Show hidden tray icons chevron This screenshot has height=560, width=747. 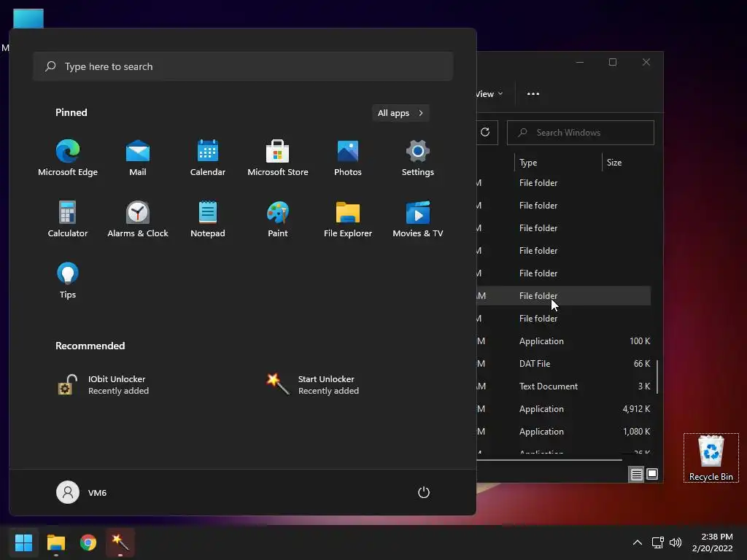pyautogui.click(x=637, y=542)
